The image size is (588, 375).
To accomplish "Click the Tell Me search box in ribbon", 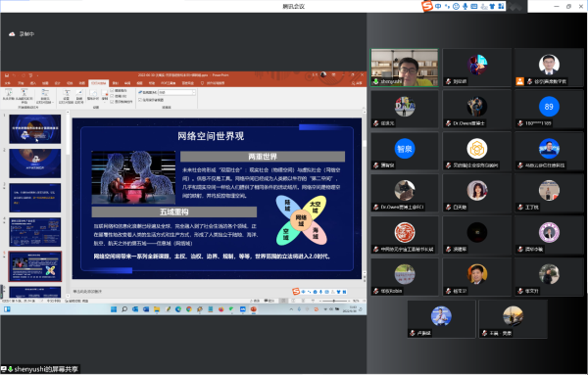I will pyautogui.click(x=213, y=83).
